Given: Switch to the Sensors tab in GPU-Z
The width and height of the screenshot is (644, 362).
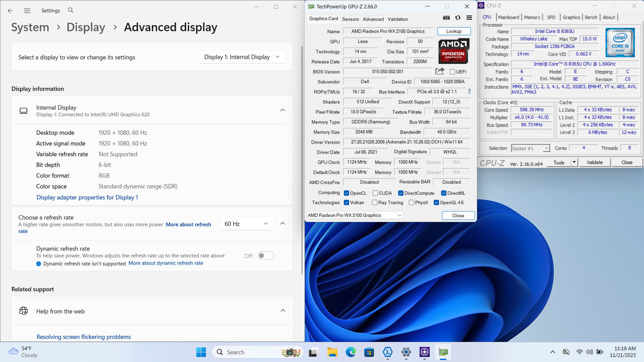Looking at the screenshot, I should pyautogui.click(x=350, y=19).
